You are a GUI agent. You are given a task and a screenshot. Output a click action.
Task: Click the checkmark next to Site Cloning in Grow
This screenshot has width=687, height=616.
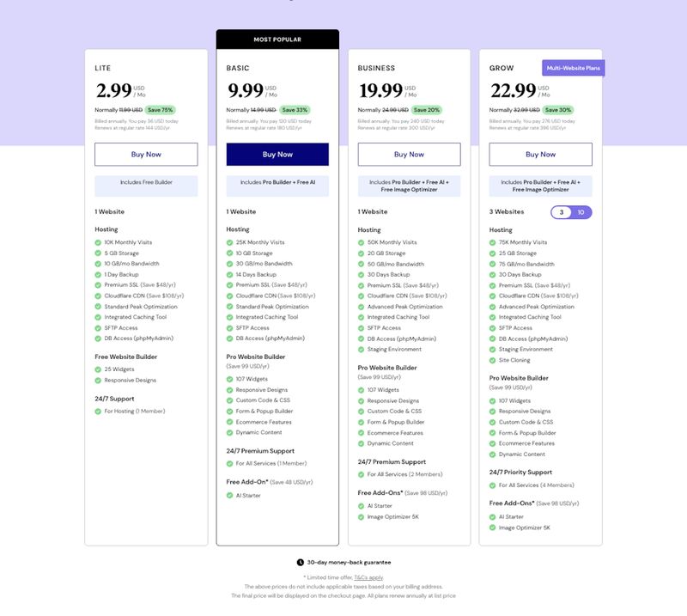coord(493,361)
